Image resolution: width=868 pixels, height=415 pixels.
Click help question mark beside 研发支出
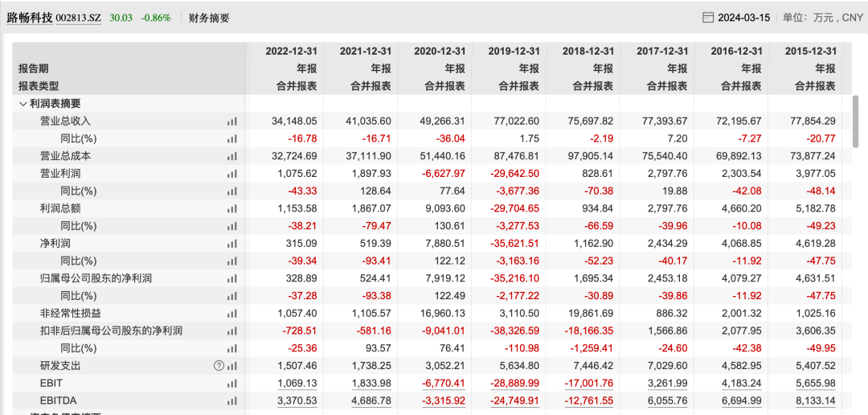(x=218, y=365)
